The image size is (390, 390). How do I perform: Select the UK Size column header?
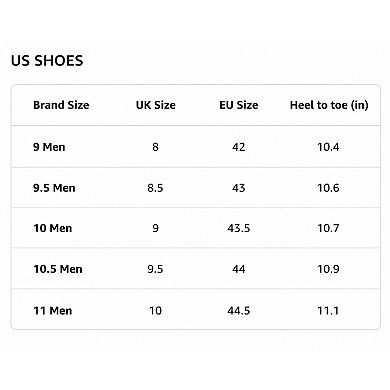[x=155, y=105]
